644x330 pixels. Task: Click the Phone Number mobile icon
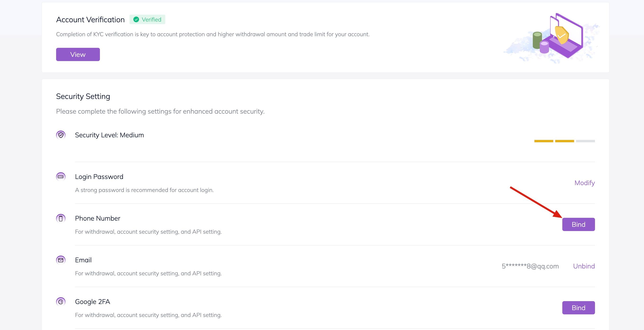click(61, 218)
